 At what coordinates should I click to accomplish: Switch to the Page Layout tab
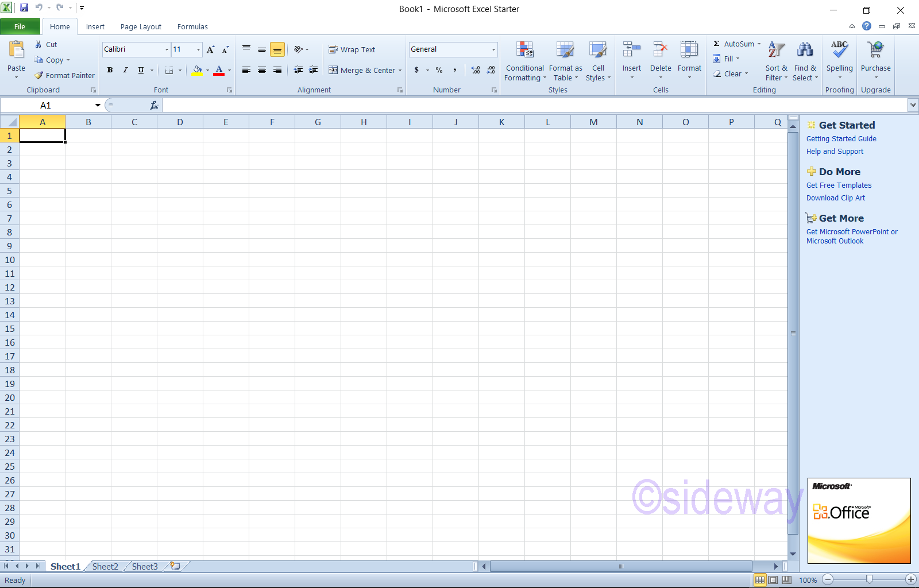pos(141,26)
